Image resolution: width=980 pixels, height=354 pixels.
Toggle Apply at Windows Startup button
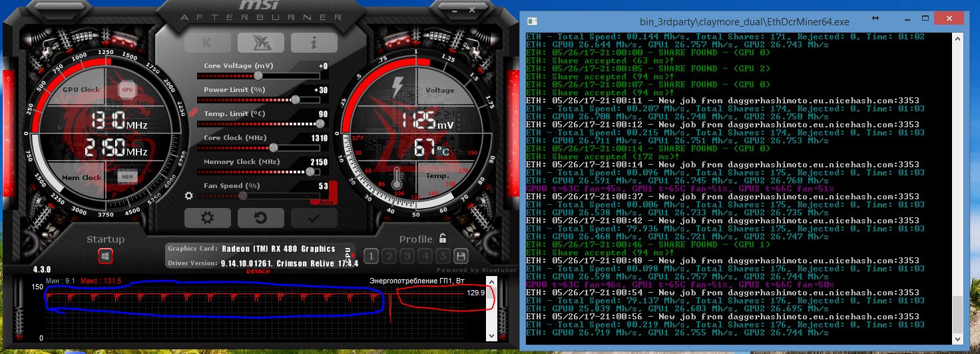pyautogui.click(x=106, y=255)
